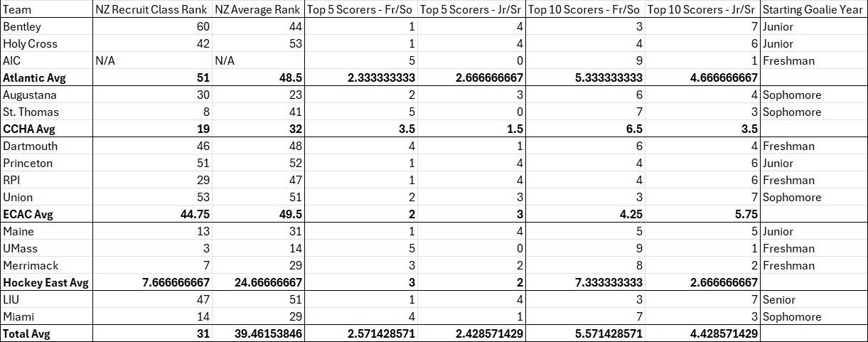Click the 'Princeton' team cell
Image resolution: width=868 pixels, height=342 pixels.
click(x=46, y=164)
